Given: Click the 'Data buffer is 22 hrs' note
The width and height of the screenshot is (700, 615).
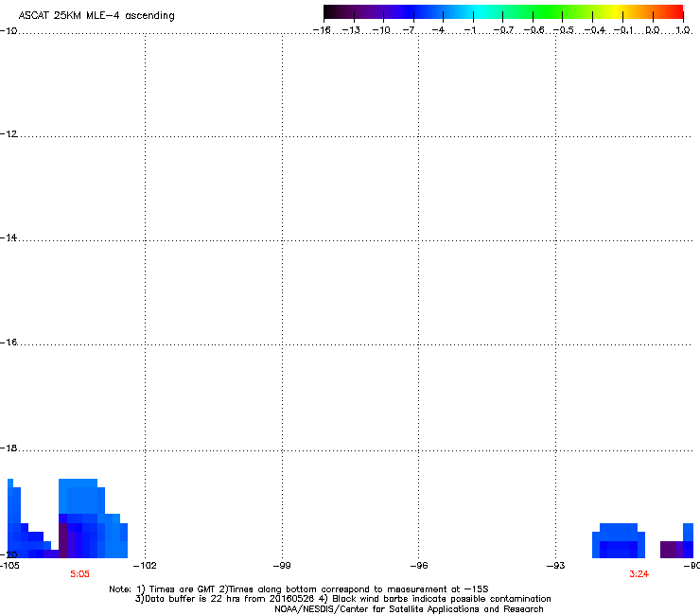Looking at the screenshot, I should [342, 599].
